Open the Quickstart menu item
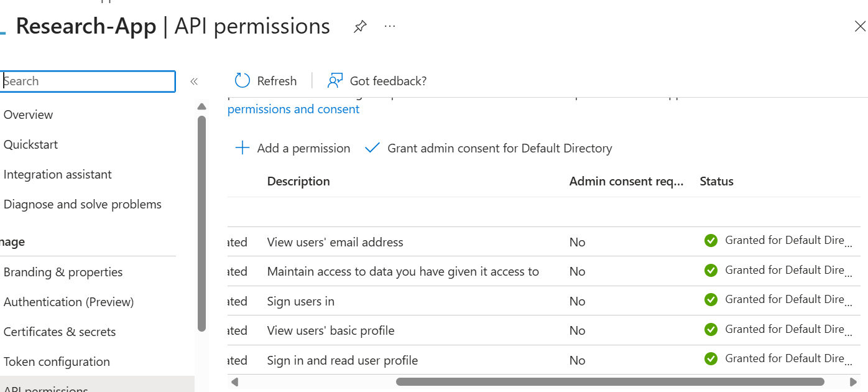Image resolution: width=868 pixels, height=392 pixels. (x=31, y=144)
